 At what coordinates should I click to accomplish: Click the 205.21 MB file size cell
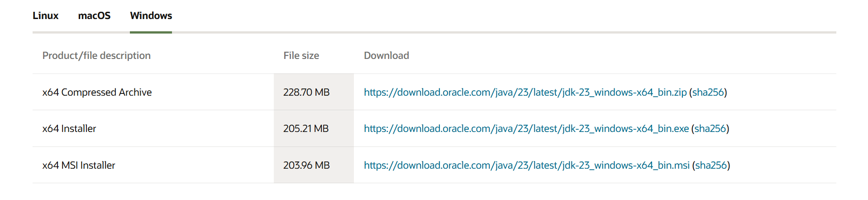306,129
